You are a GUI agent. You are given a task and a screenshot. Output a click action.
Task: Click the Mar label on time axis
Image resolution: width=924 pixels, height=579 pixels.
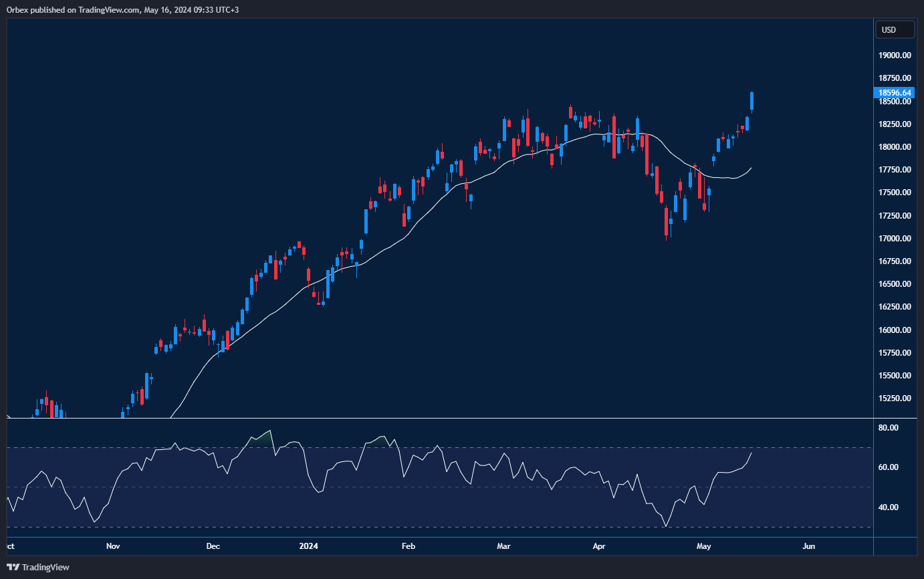(x=503, y=546)
